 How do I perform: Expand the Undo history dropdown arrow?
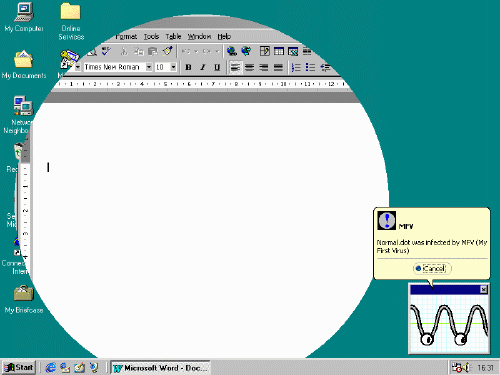tap(196, 51)
